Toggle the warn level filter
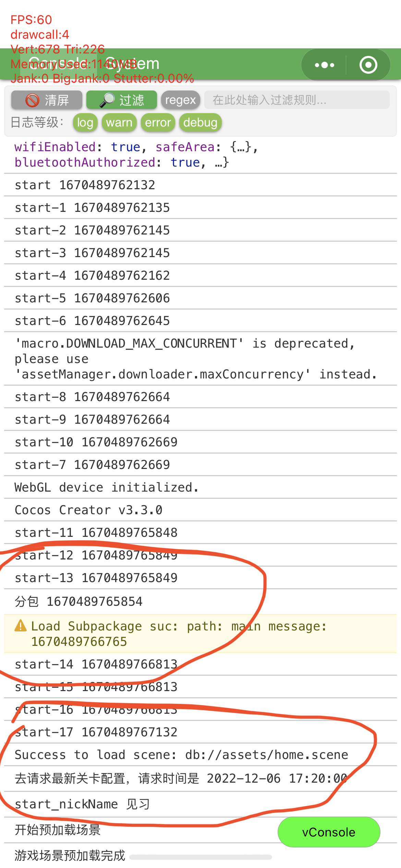 pos(119,122)
